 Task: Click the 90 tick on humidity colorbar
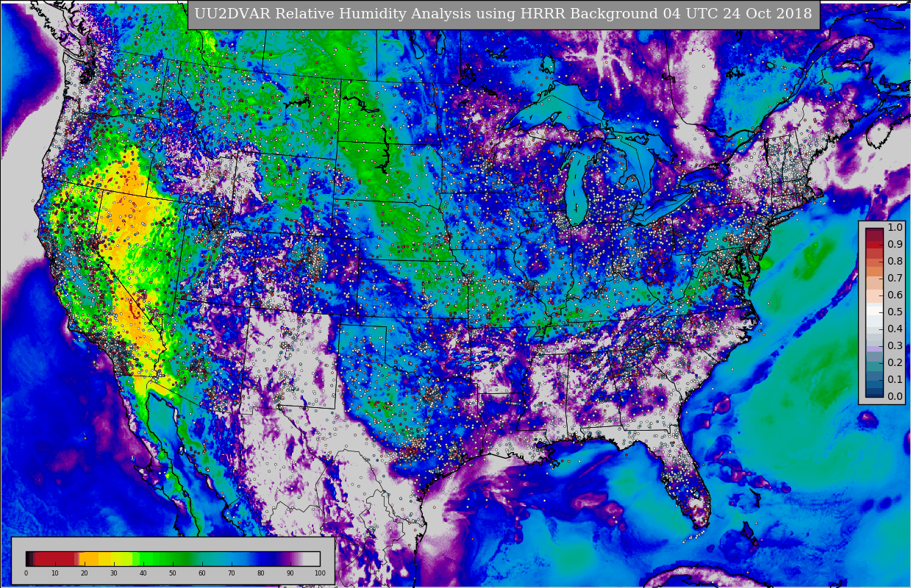(x=290, y=573)
